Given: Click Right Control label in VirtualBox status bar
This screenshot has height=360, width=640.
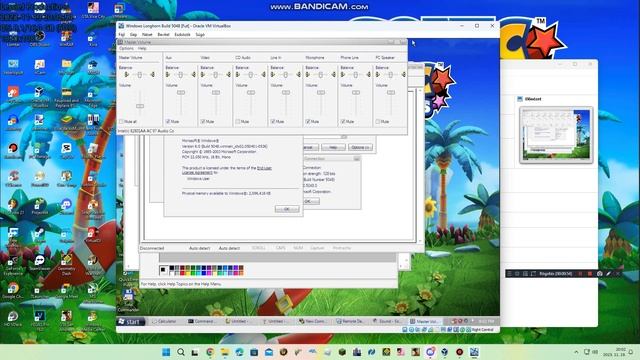Looking at the screenshot, I should coord(482,329).
